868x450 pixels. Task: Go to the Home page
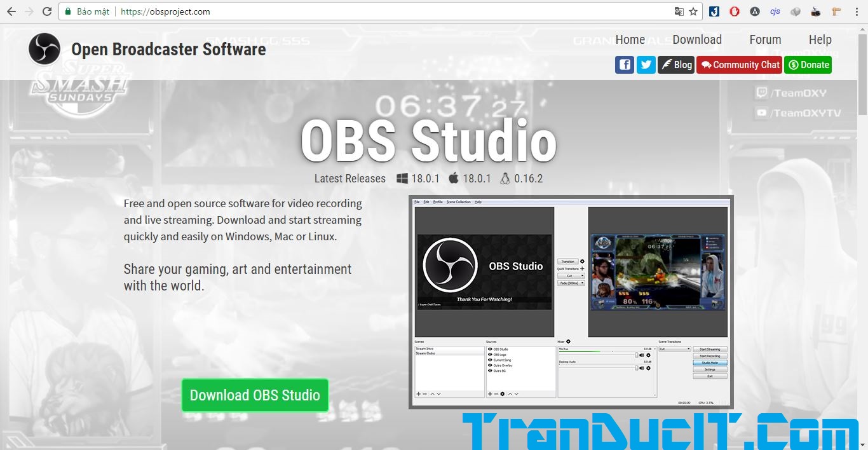[630, 39]
